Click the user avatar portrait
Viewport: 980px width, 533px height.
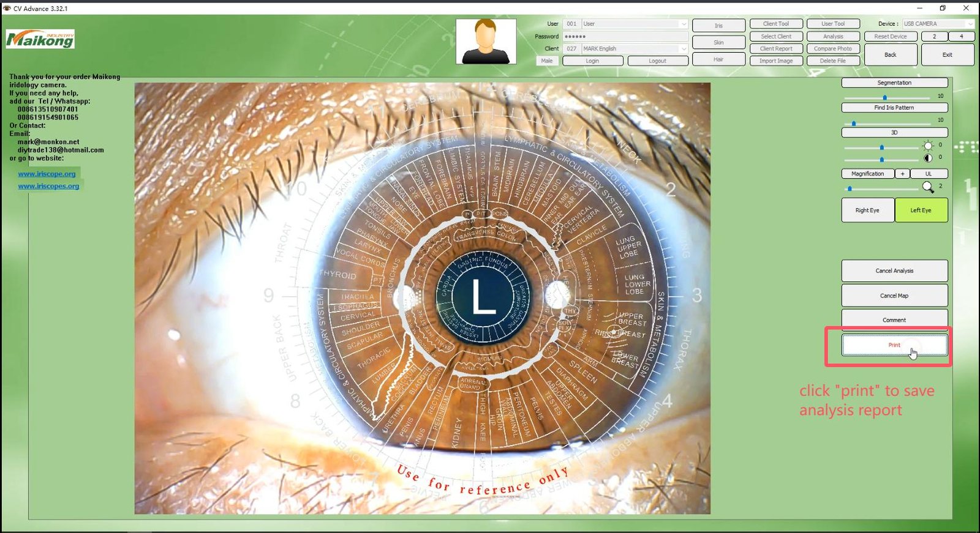click(486, 42)
